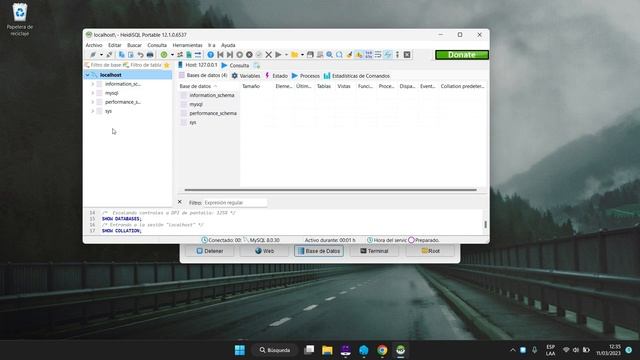Screen dimensions: 640x360
Task: Open the Archivo menu
Action: pos(94,45)
